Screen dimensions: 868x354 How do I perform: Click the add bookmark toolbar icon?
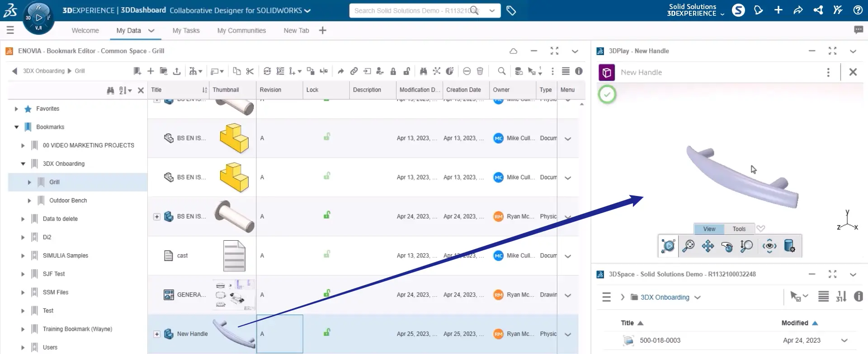click(x=137, y=71)
